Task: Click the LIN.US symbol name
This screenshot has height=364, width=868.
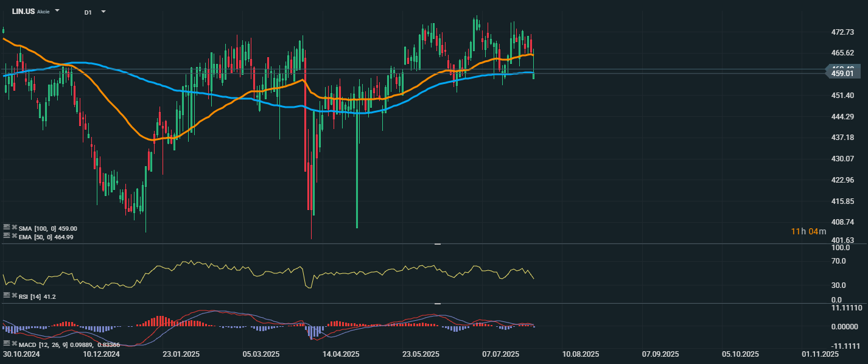Action: [23, 11]
